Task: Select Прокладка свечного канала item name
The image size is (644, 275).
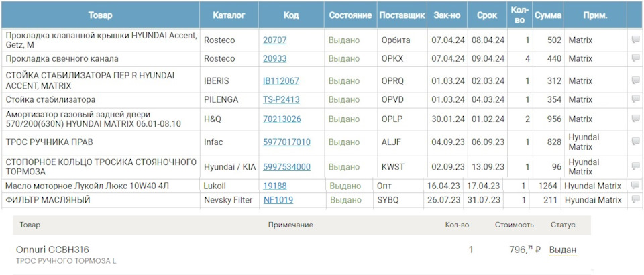Action: click(x=62, y=59)
